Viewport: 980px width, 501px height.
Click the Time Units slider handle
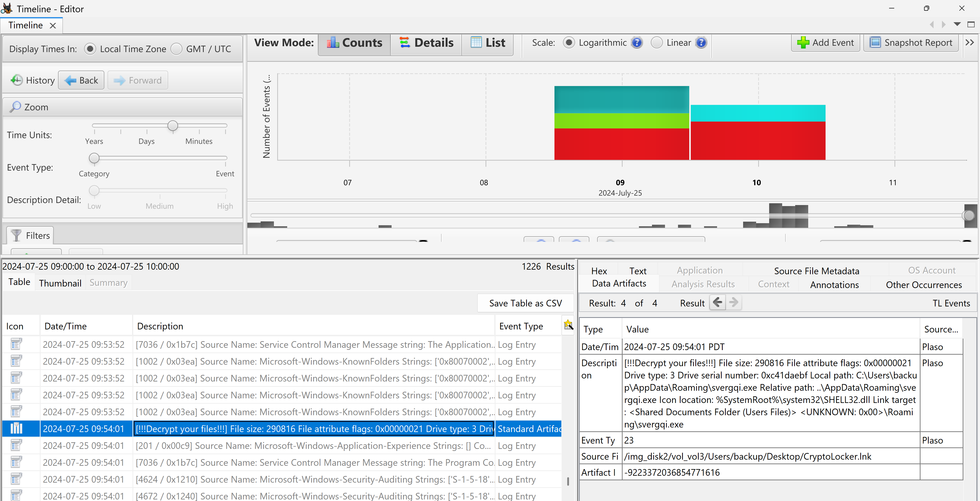click(x=173, y=126)
